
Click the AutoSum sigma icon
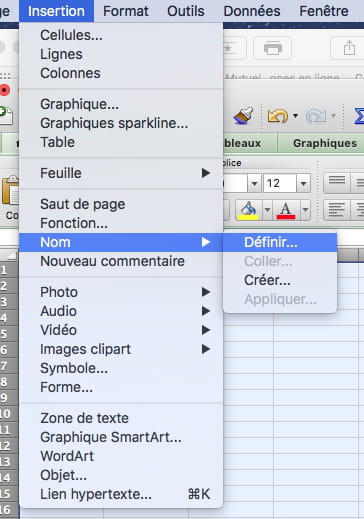(359, 116)
